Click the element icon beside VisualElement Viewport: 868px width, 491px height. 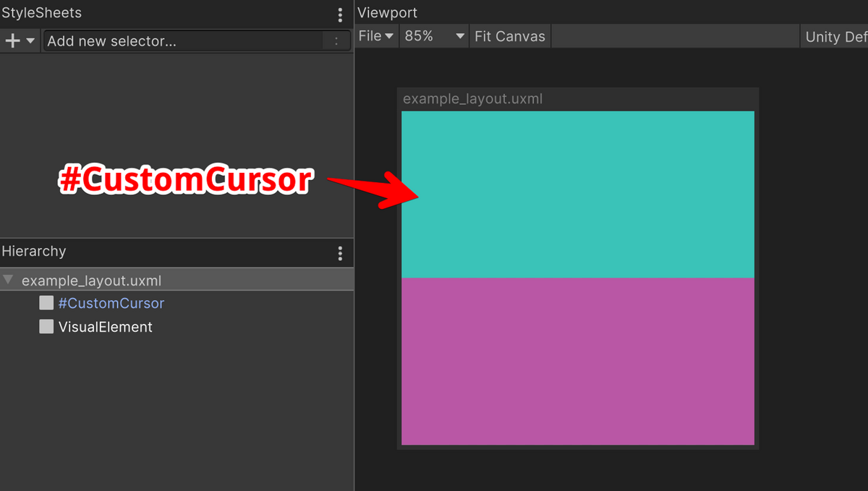pos(46,326)
